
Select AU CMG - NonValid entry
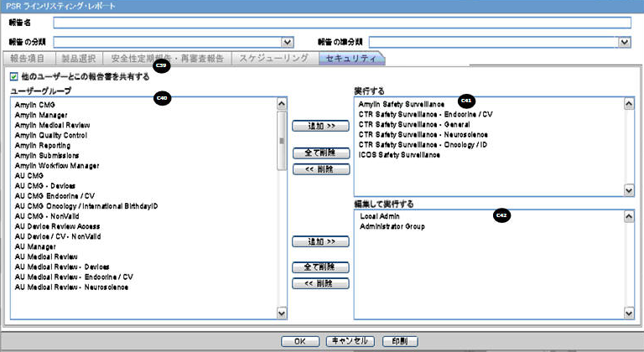(47, 216)
